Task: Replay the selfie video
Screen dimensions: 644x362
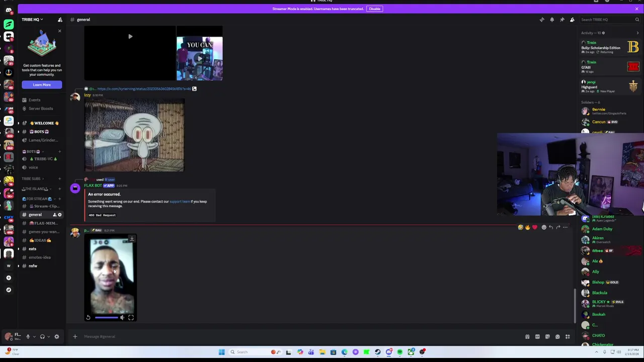Action: point(88,317)
